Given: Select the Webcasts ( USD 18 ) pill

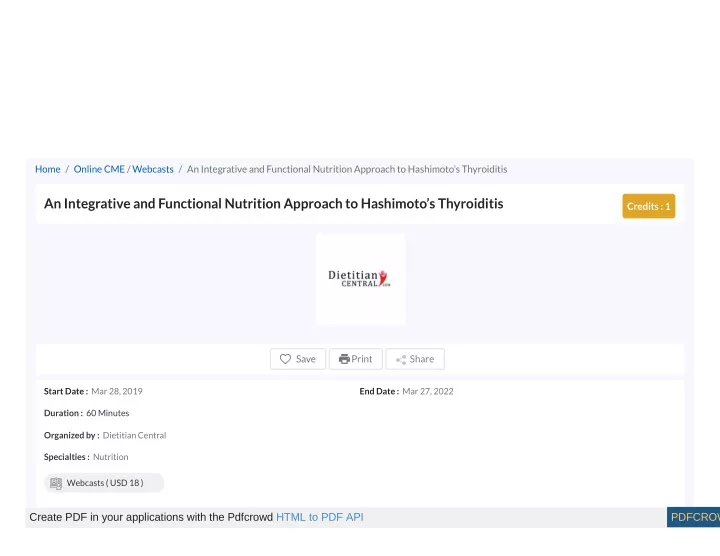Looking at the screenshot, I should (104, 483).
